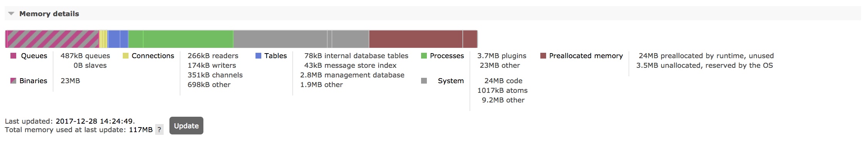Click the Preallocated memory legend swatch
Image resolution: width=868 pixels, height=146 pixels.
[543, 56]
